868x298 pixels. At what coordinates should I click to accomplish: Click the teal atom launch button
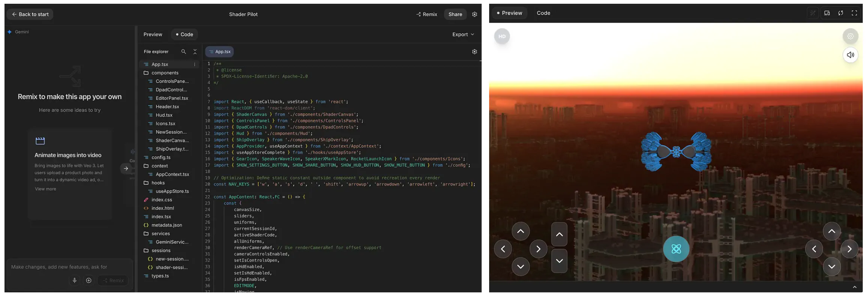(676, 249)
